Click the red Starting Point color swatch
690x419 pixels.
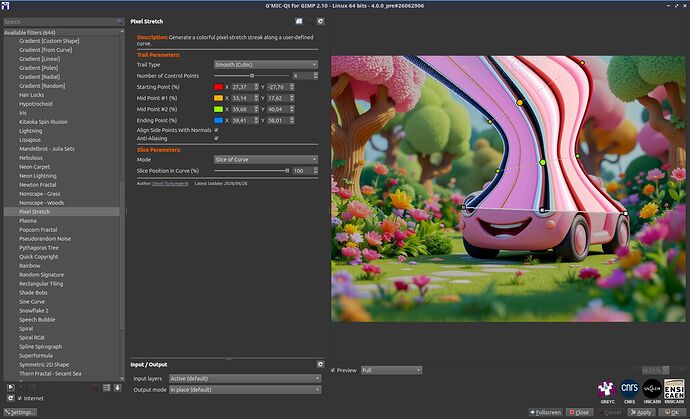pos(218,87)
